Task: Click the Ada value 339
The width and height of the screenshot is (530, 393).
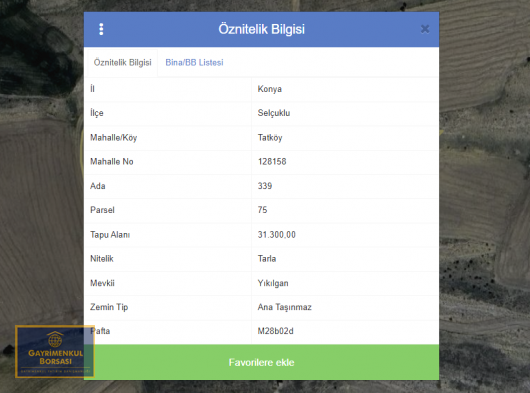Action: (x=265, y=186)
